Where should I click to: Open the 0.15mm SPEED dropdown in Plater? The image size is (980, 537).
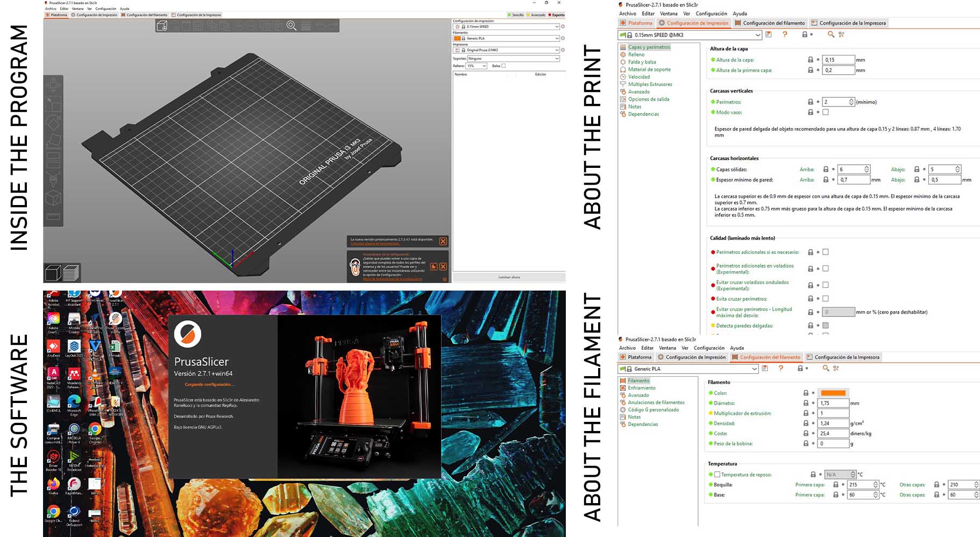tap(507, 26)
